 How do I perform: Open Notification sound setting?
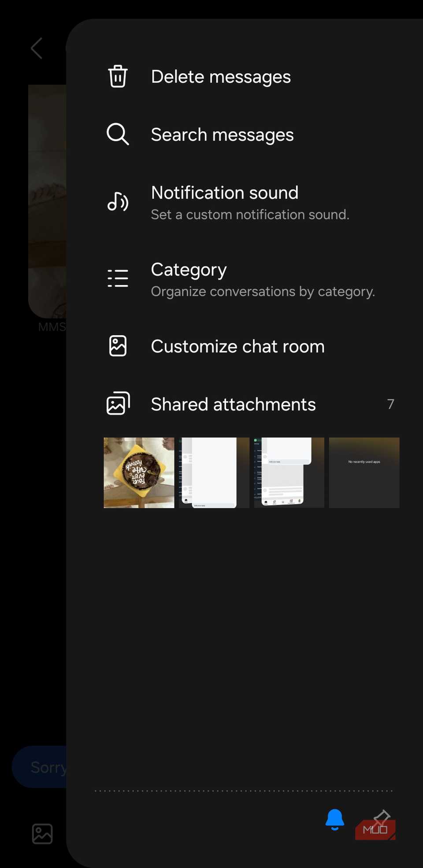click(x=245, y=202)
